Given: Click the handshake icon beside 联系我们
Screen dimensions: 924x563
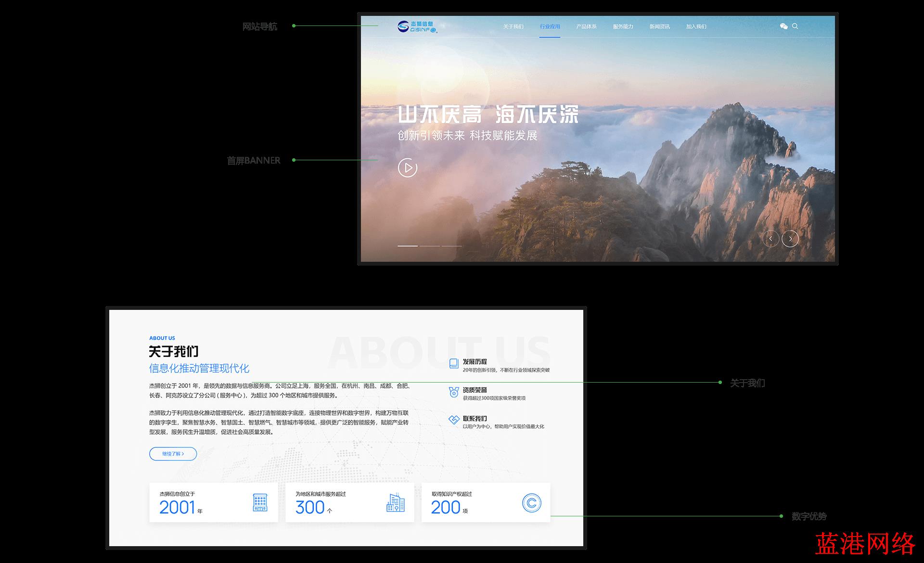Looking at the screenshot, I should point(453,420).
